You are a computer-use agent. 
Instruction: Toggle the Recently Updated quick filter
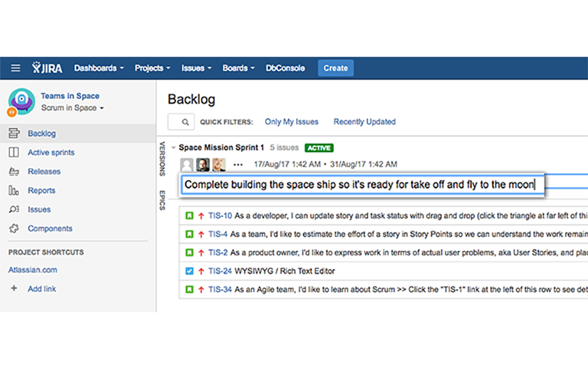tap(364, 122)
